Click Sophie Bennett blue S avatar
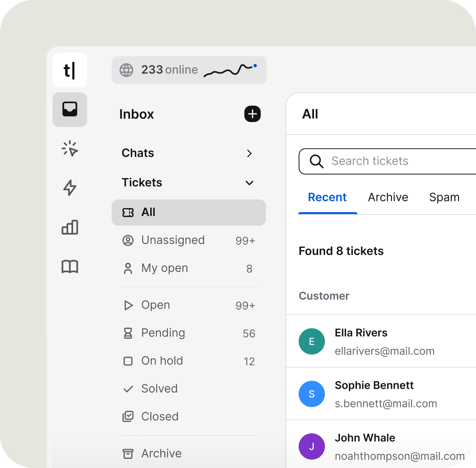476x468 pixels. (312, 394)
